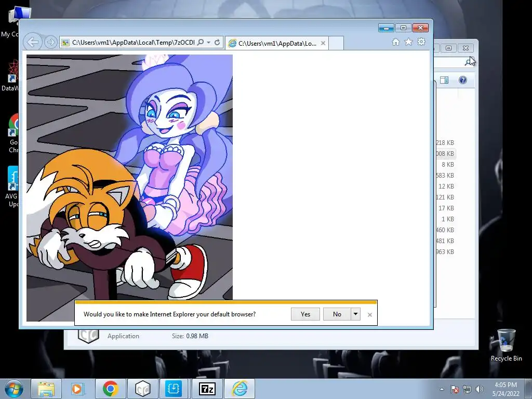Viewport: 532px width, 399px height.
Task: Expand the dropdown arrow beside No
Action: click(x=355, y=314)
